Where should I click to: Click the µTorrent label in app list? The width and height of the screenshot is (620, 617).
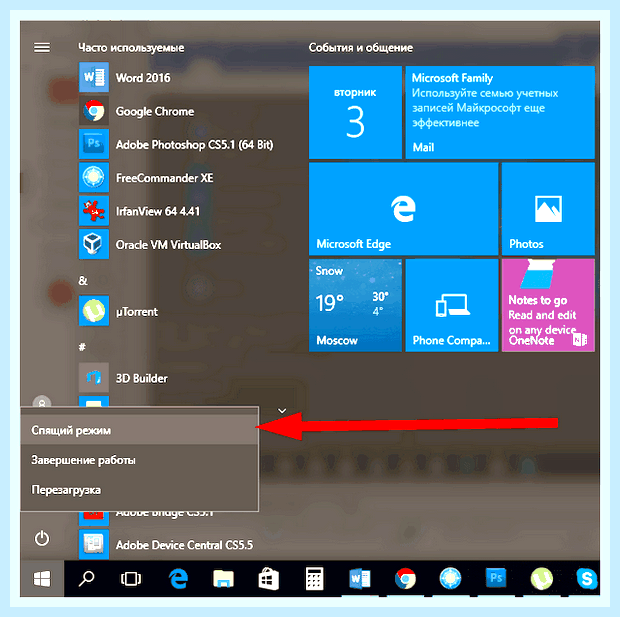click(x=136, y=312)
